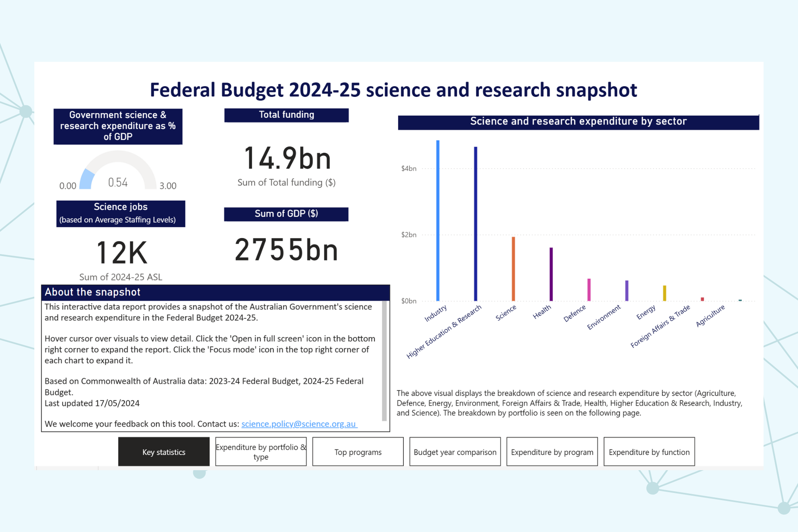Open the Expenditure by portfolio & type page

[260, 452]
